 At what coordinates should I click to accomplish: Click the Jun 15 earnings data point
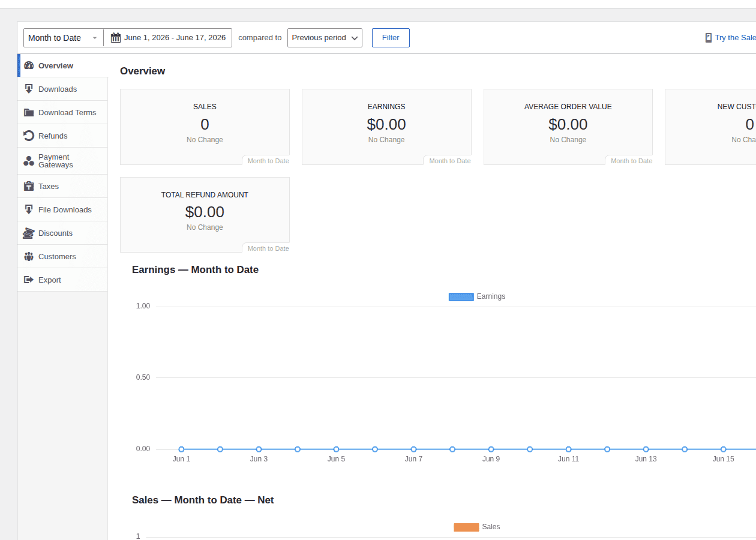[723, 449]
